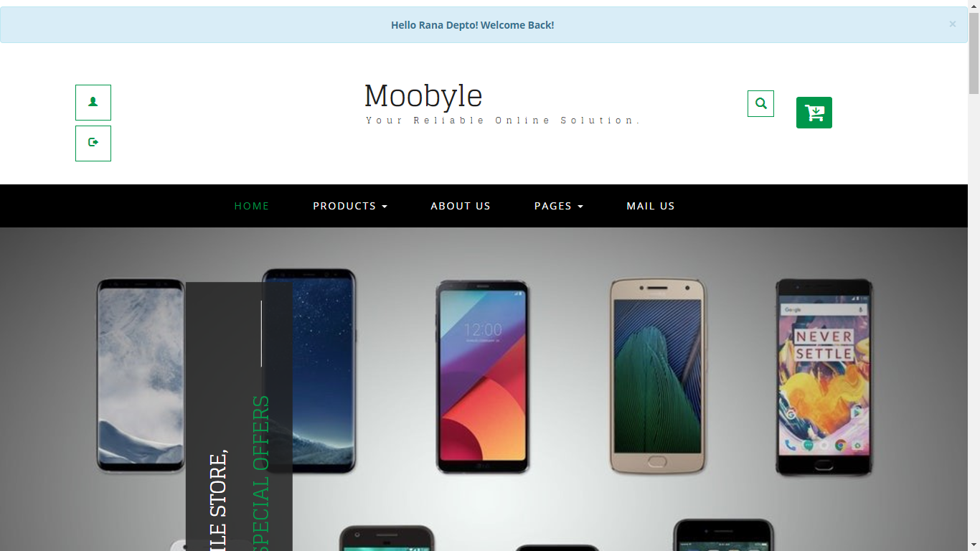Click the scrollbar down arrow
980x551 pixels.
tap(974, 545)
